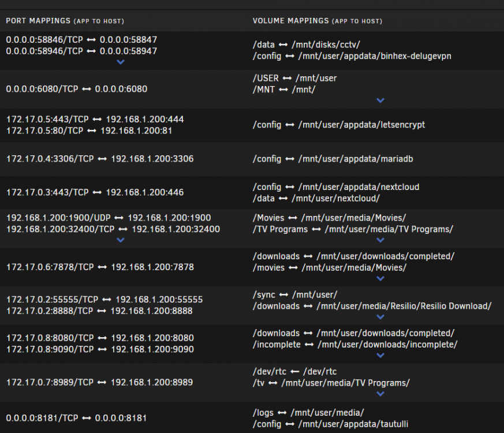Click volume mapping for nextcloud appdata config
The height and width of the screenshot is (433, 504).
336,187
